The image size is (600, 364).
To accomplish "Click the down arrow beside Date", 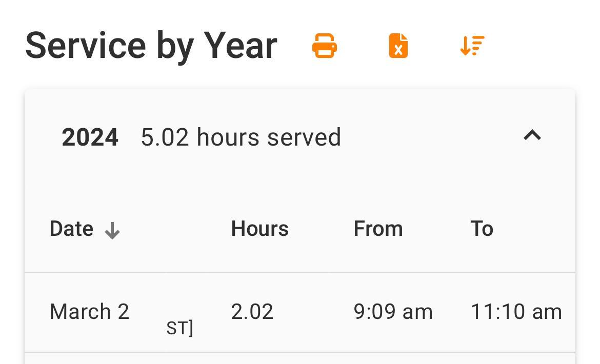I will [x=112, y=232].
